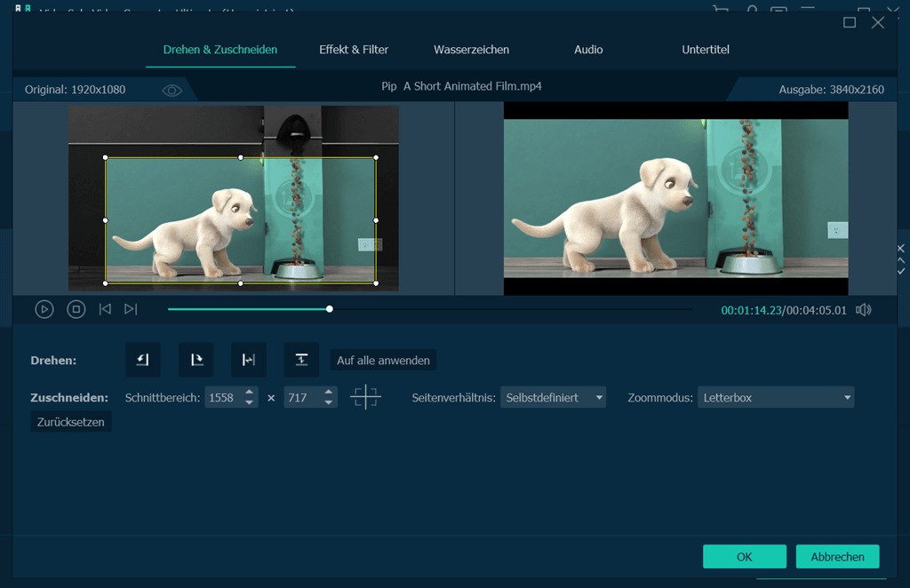Click the playback progress slider handle
The width and height of the screenshot is (910, 588).
(x=329, y=309)
